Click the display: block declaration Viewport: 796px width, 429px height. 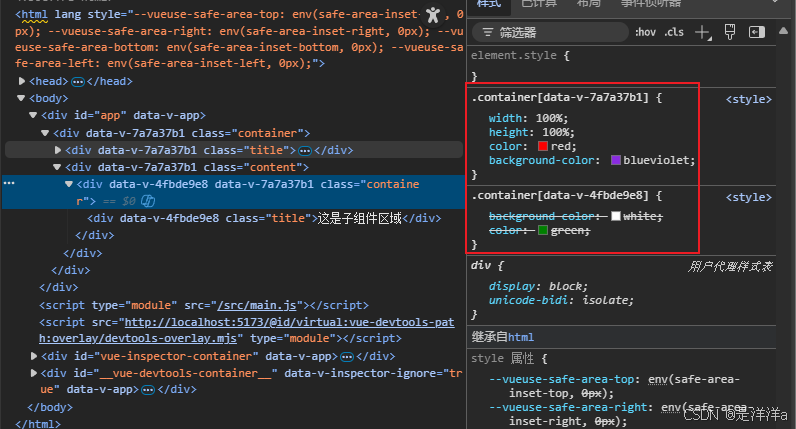[x=538, y=286]
